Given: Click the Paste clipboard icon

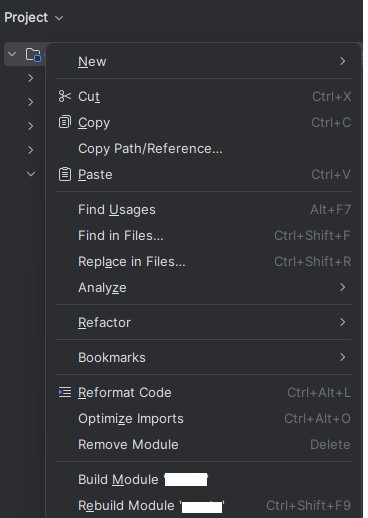Looking at the screenshot, I should pos(65,174).
